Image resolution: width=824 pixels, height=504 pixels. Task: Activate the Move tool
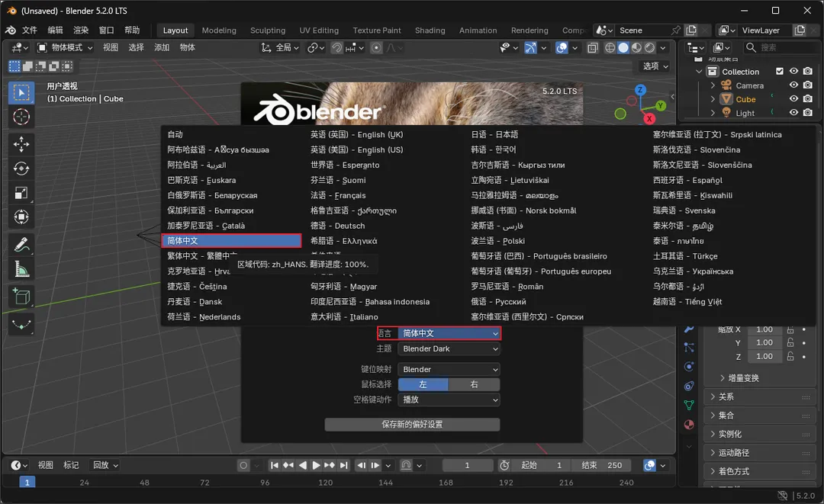[21, 144]
